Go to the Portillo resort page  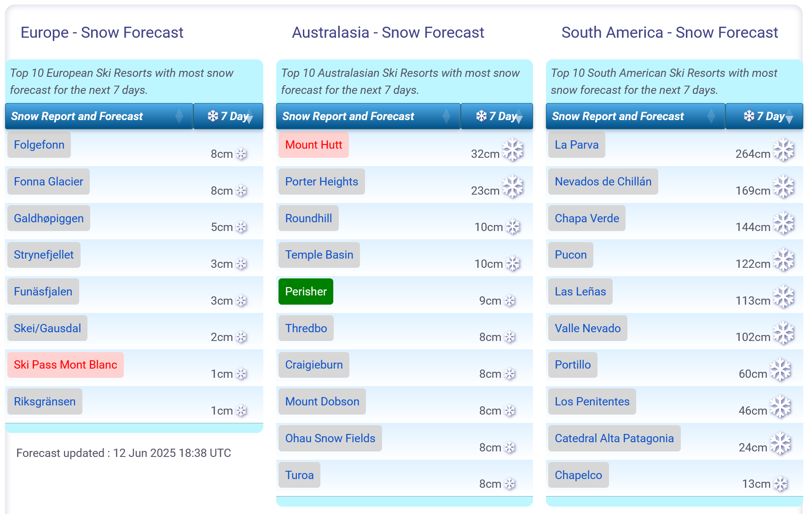click(x=573, y=364)
